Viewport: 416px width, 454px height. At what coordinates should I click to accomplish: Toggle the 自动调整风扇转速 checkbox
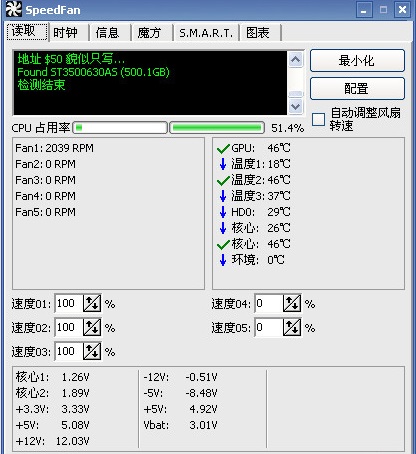coord(318,119)
